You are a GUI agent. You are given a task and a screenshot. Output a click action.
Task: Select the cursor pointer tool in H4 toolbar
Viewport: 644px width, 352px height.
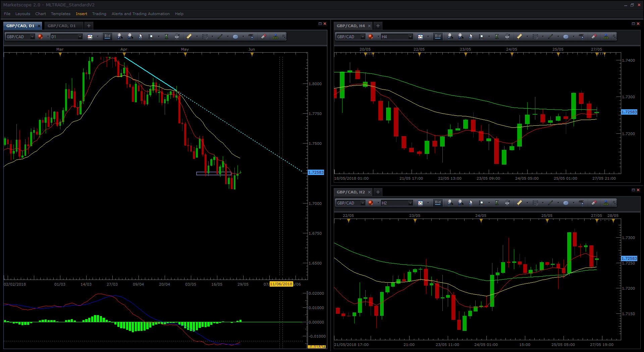(x=471, y=37)
